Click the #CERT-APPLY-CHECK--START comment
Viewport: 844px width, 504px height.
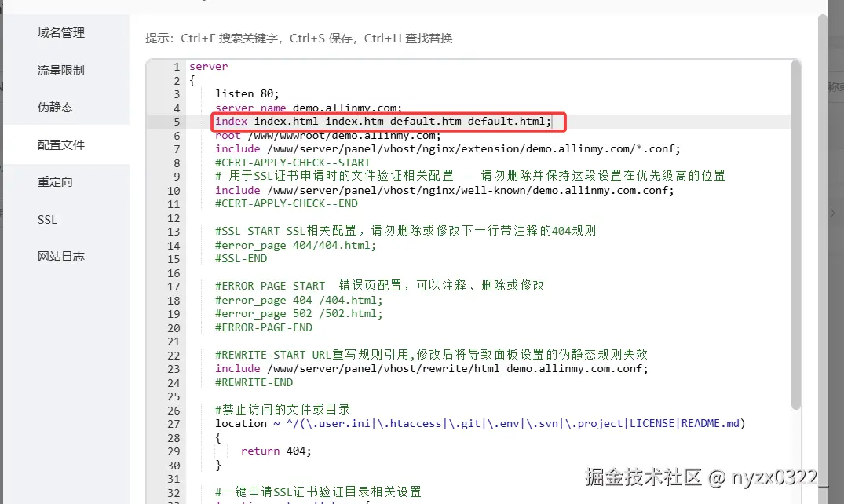coord(293,163)
